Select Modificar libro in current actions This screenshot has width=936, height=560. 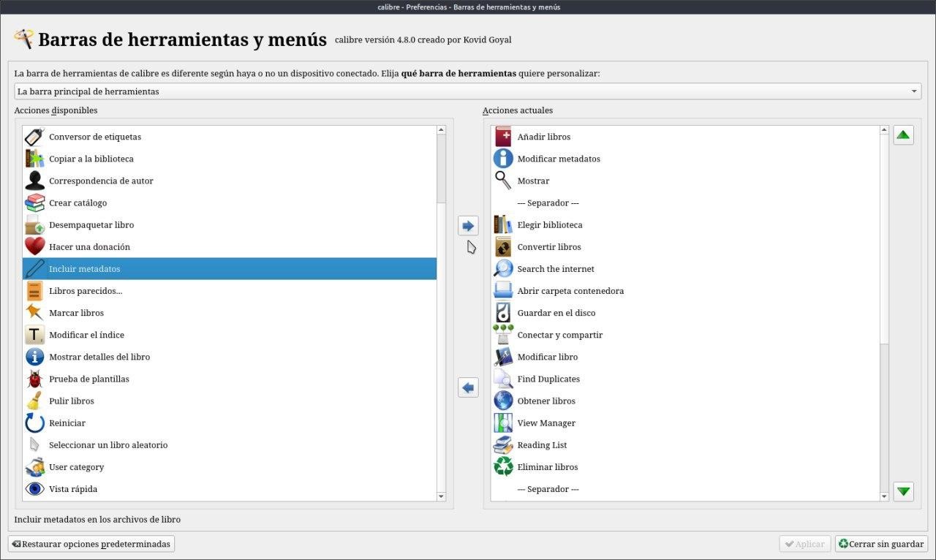point(685,357)
